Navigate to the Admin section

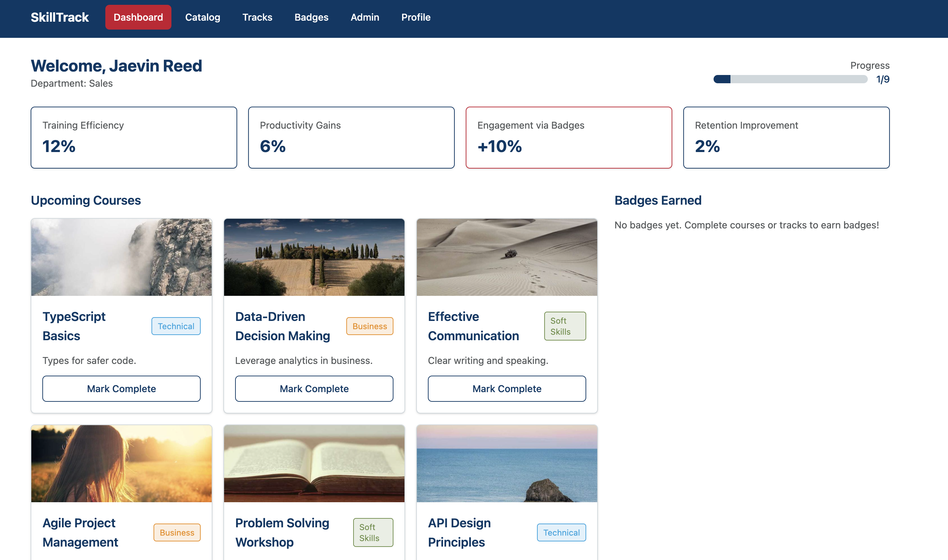(x=365, y=17)
